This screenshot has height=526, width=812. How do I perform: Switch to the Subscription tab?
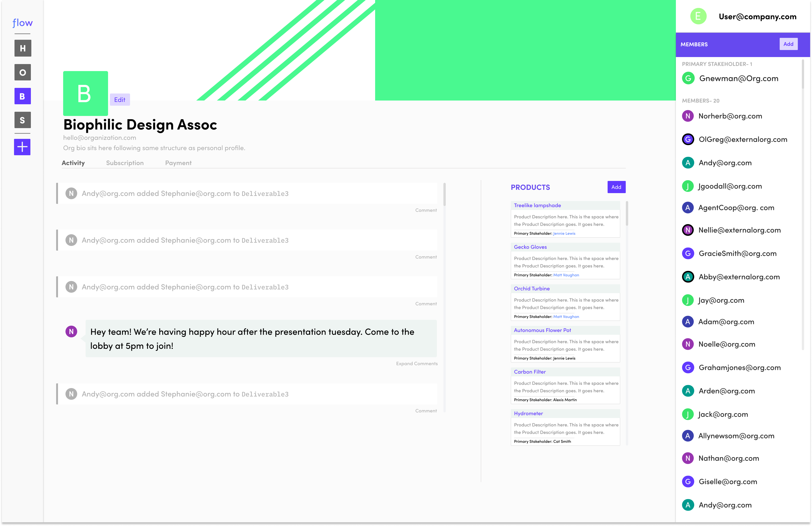pos(124,163)
